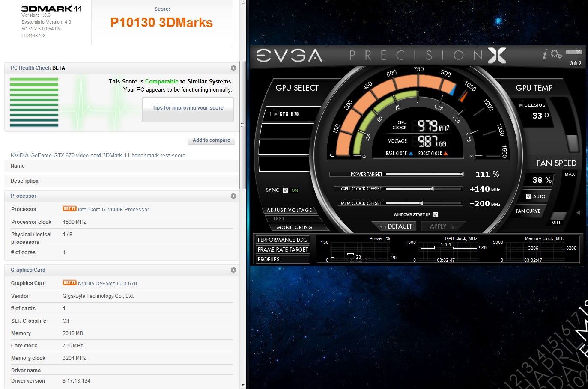Click the Id: 3448708 text
Image resolution: width=588 pixels, height=389 pixels.
33,36
